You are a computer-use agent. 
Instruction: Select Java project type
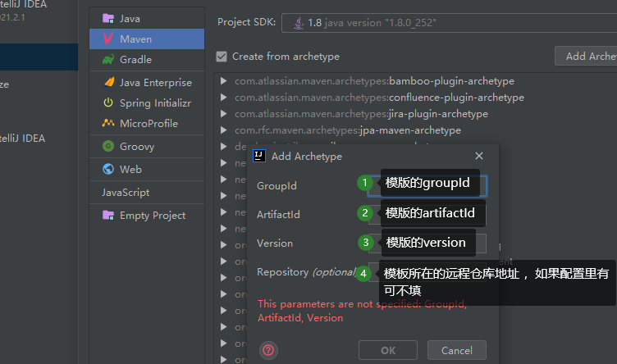tap(147, 19)
